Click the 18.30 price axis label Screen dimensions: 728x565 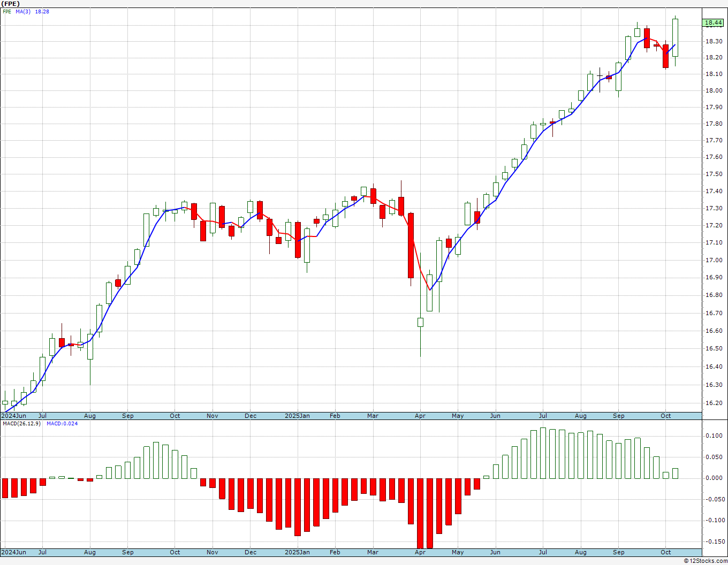click(713, 41)
